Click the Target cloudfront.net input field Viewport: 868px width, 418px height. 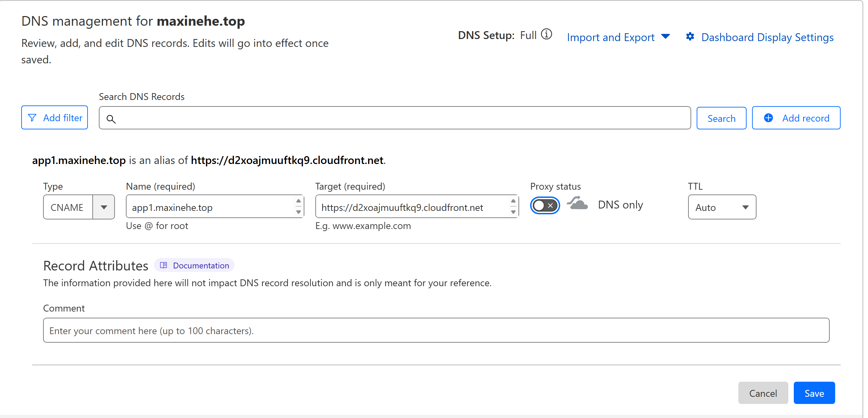point(410,207)
